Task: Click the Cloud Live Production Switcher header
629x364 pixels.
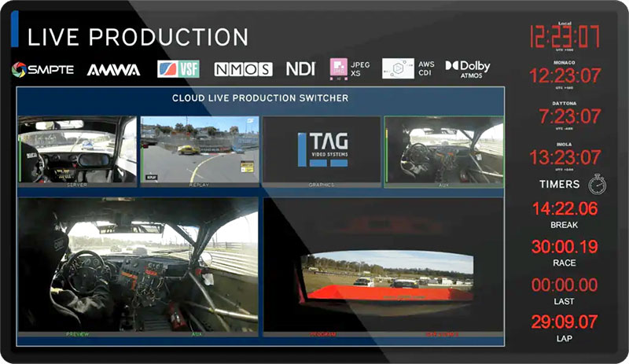Action: pyautogui.click(x=260, y=98)
